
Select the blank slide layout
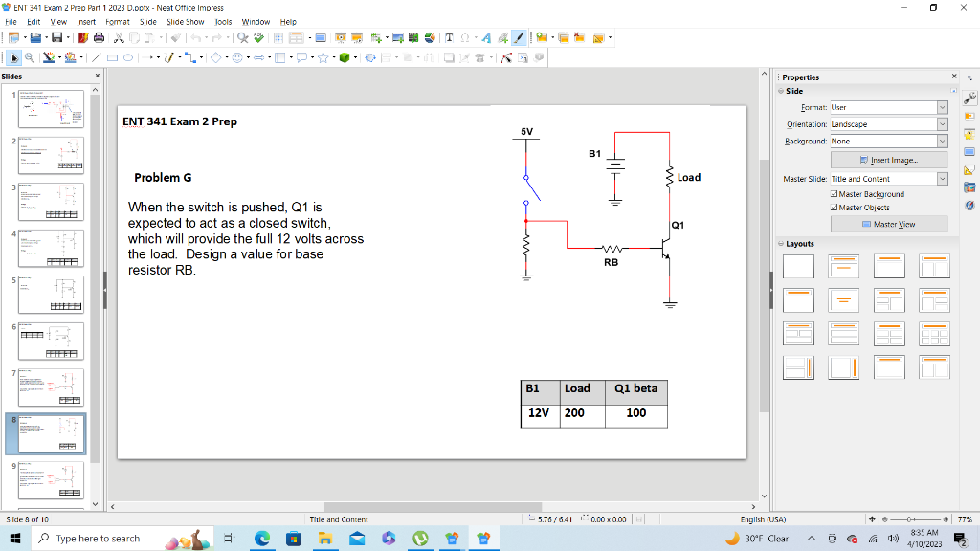tap(798, 266)
